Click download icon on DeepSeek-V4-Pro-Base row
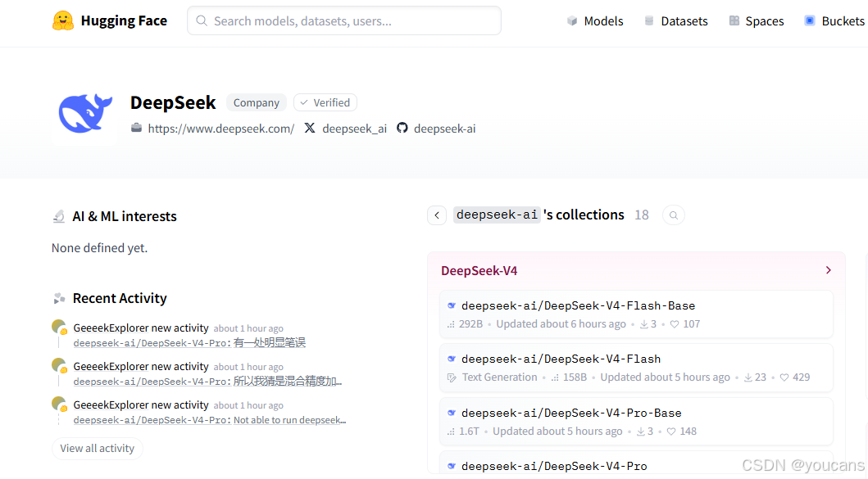 (640, 432)
